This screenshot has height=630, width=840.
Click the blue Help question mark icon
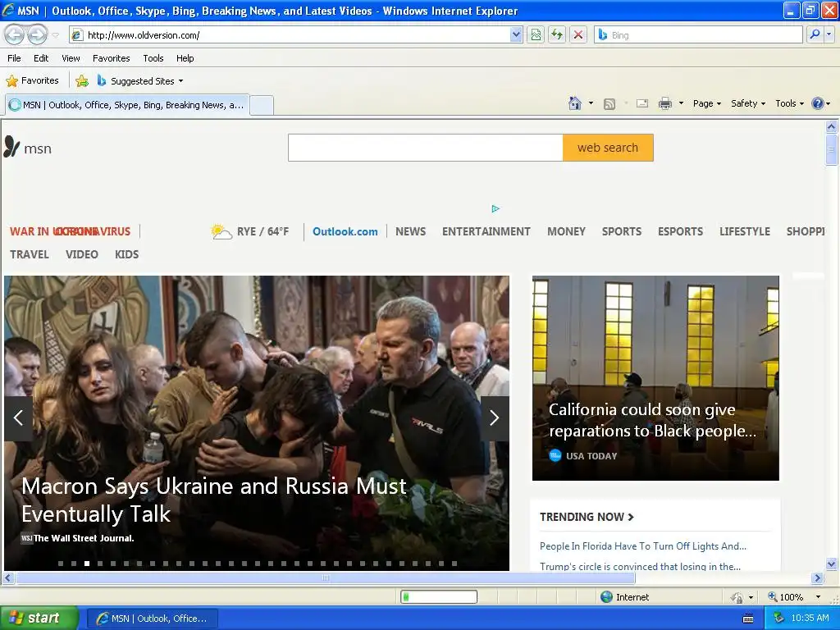[818, 103]
